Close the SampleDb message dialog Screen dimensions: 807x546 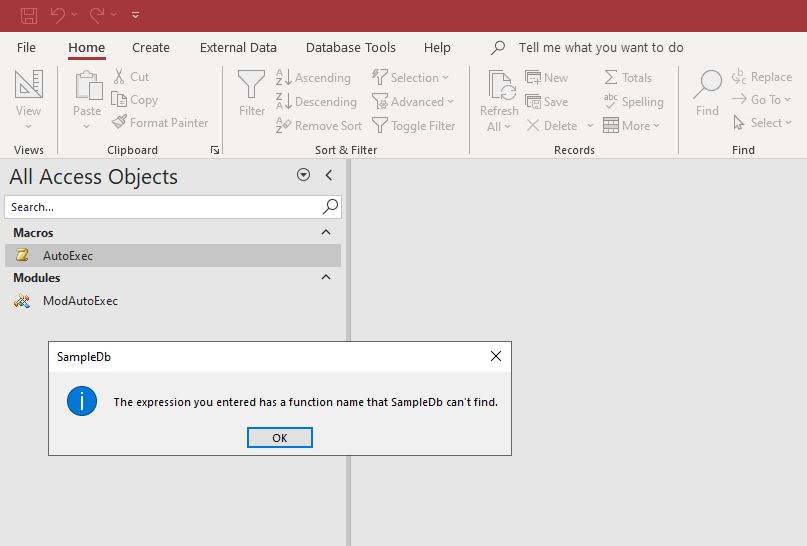(496, 356)
